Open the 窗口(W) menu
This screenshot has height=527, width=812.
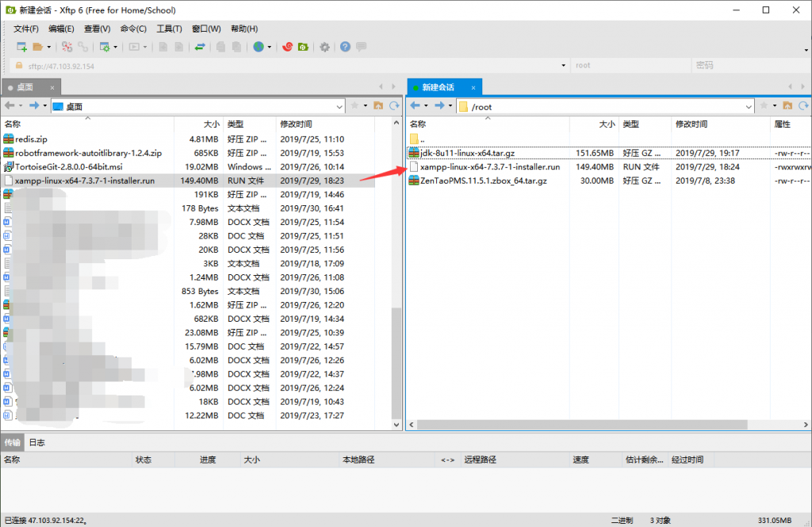tap(206, 29)
